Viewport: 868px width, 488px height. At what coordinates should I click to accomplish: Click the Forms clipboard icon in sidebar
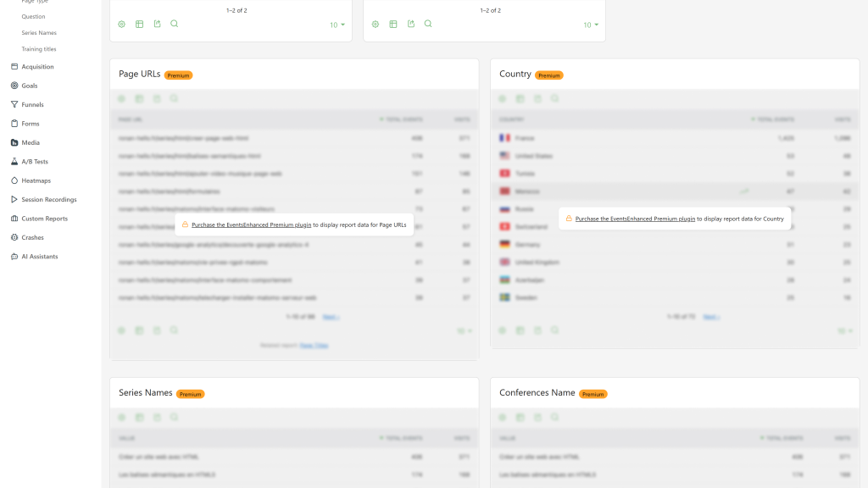14,124
